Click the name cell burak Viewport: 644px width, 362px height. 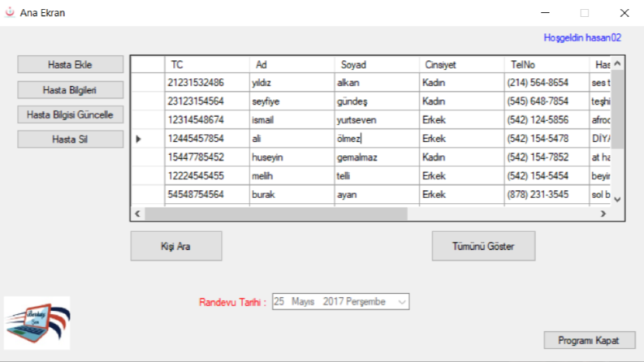pos(292,195)
